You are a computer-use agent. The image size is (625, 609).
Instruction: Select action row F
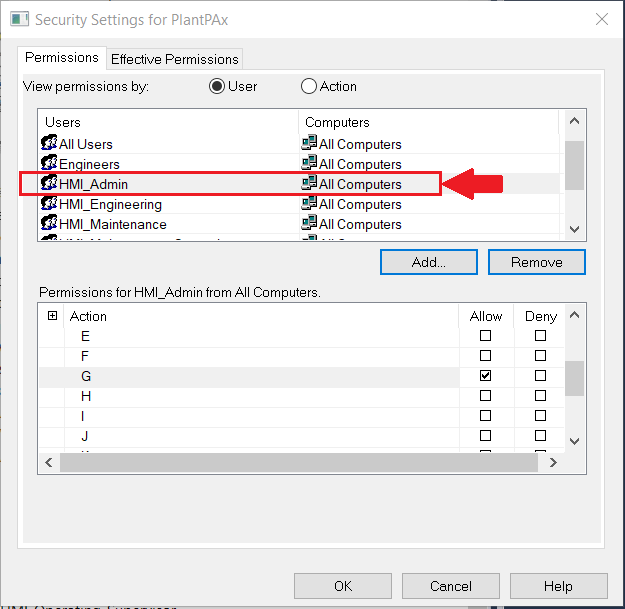tap(301, 356)
